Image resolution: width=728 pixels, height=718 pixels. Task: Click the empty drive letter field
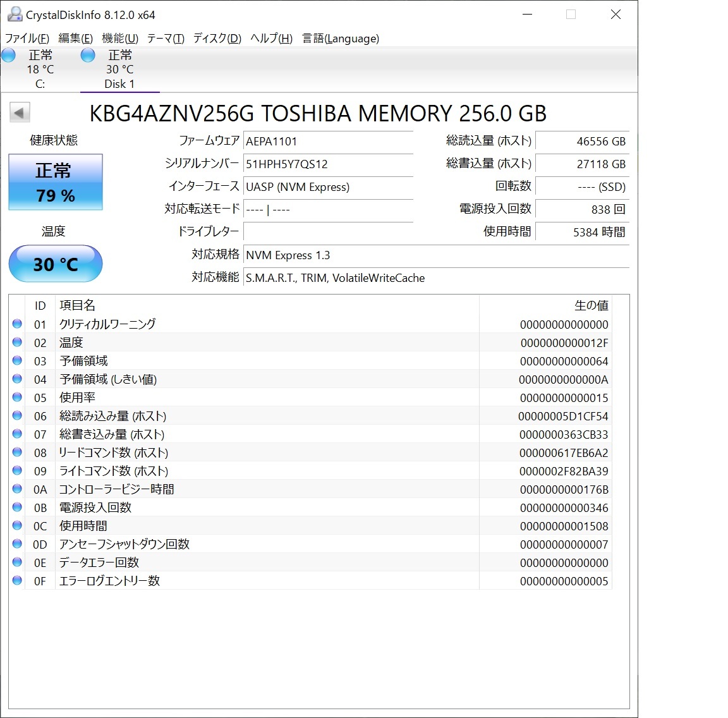click(x=328, y=232)
